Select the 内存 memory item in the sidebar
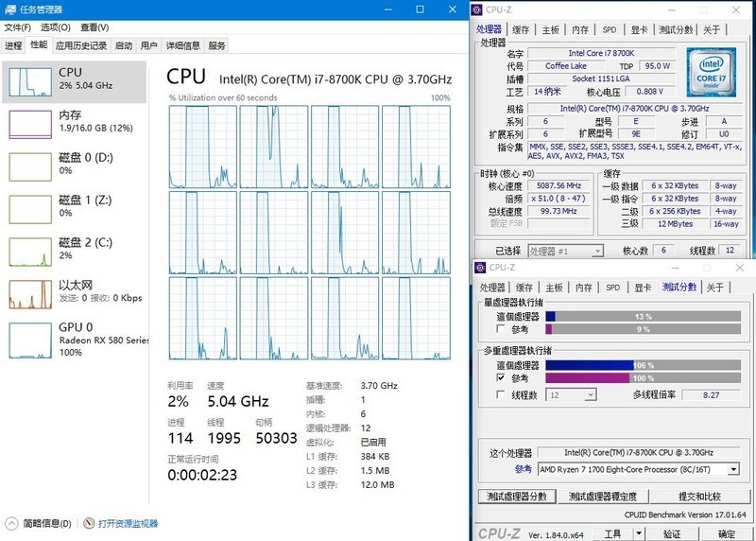The height and width of the screenshot is (541, 756). tap(75, 124)
